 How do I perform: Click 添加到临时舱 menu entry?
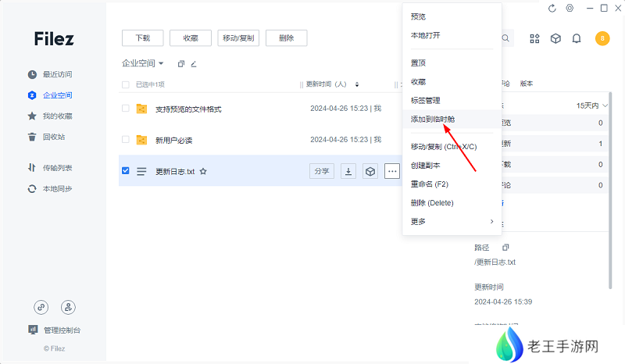tap(452, 120)
